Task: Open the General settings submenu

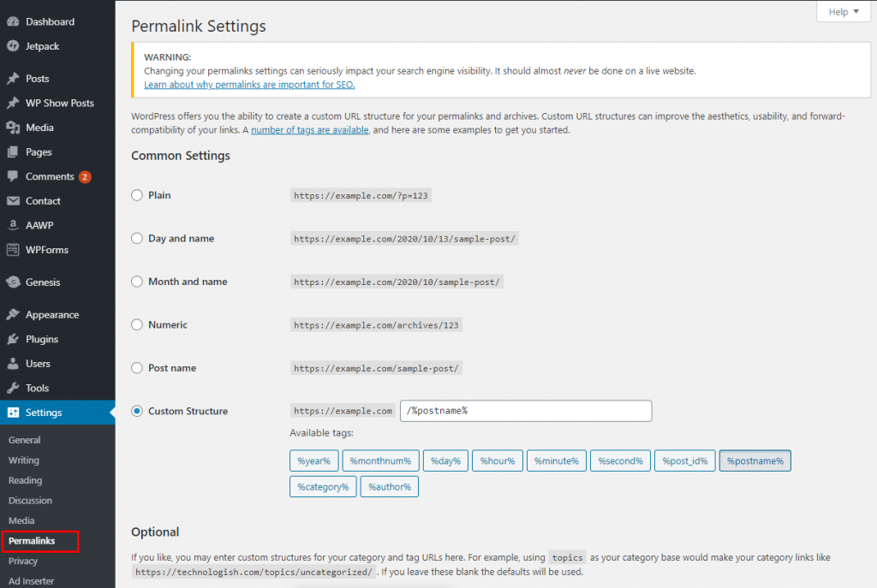Action: click(x=25, y=440)
